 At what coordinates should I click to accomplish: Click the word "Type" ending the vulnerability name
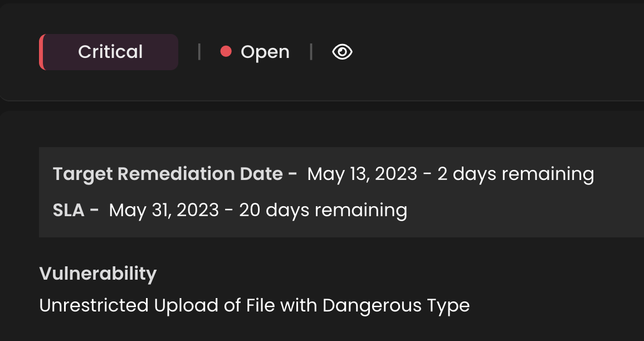pyautogui.click(x=448, y=306)
